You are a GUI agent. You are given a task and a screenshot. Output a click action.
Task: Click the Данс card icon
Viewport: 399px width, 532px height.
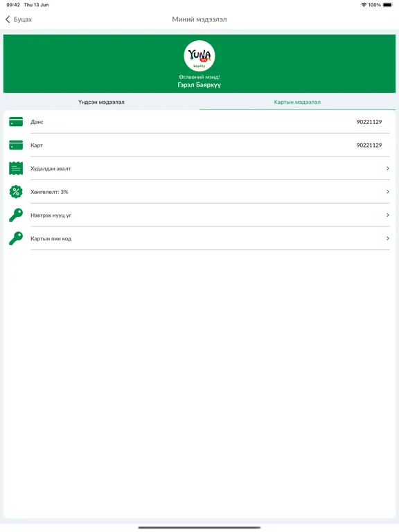(16, 122)
